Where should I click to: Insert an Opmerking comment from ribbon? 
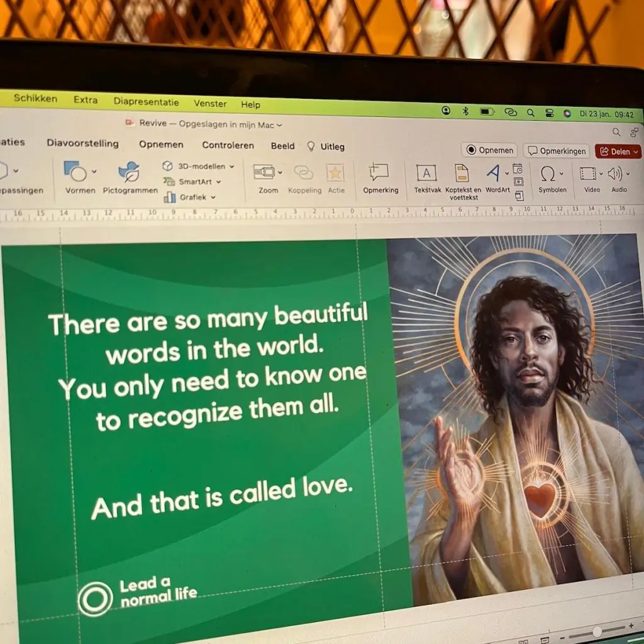(x=379, y=172)
